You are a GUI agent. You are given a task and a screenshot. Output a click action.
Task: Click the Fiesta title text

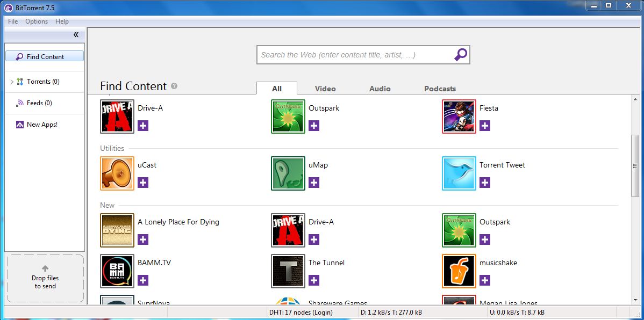(489, 108)
